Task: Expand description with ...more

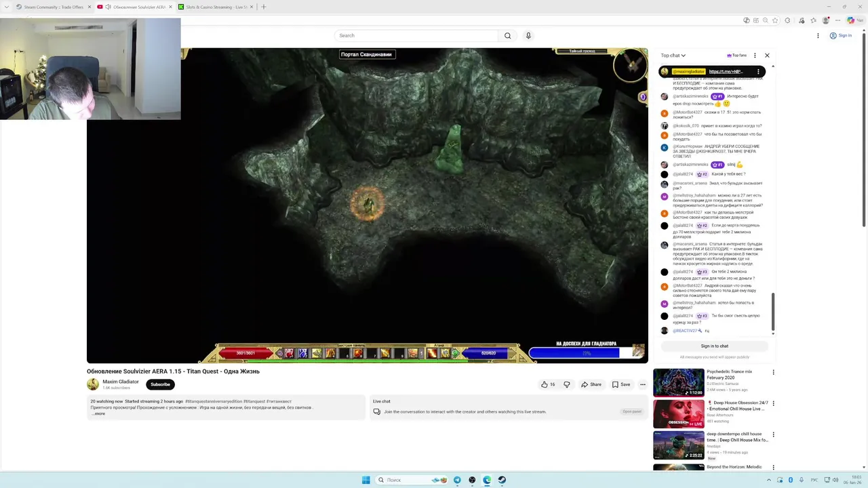Action: (x=98, y=413)
